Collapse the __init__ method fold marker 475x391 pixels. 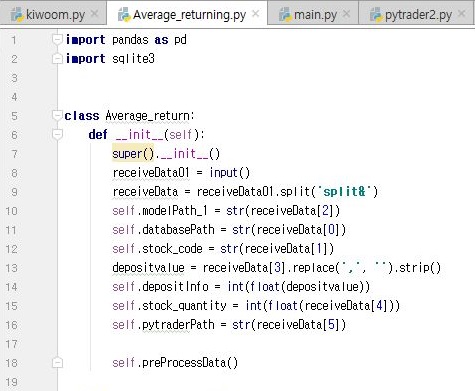(x=57, y=135)
